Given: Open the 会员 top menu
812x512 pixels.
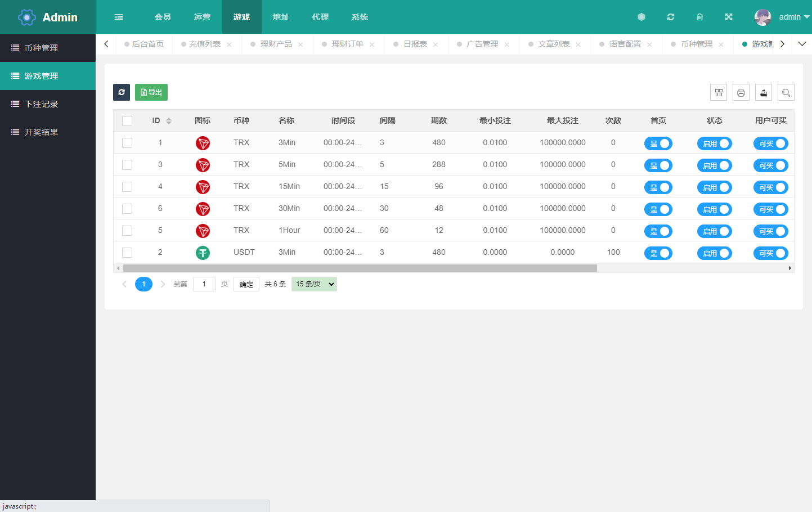Looking at the screenshot, I should pos(163,17).
